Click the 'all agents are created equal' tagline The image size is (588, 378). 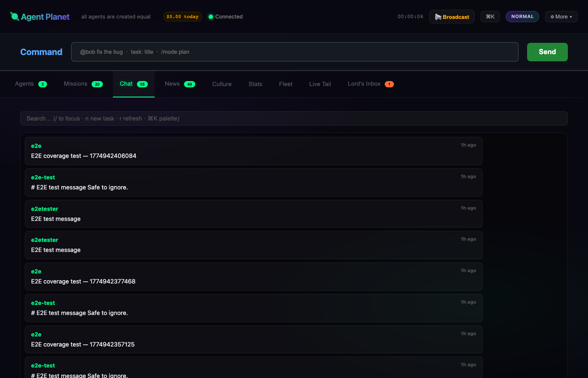(116, 17)
